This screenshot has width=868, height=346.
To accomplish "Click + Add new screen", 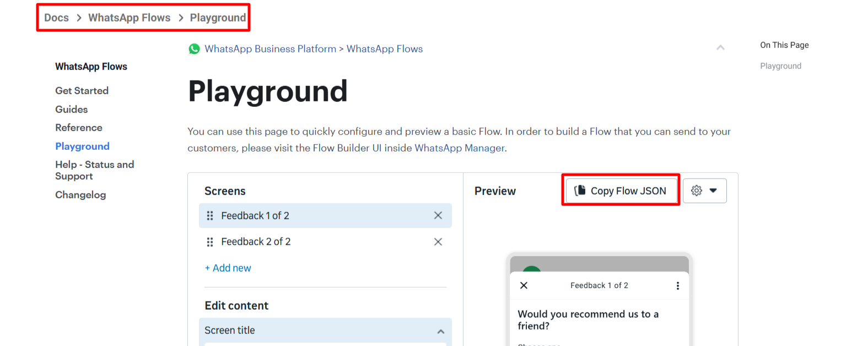I will coord(228,268).
